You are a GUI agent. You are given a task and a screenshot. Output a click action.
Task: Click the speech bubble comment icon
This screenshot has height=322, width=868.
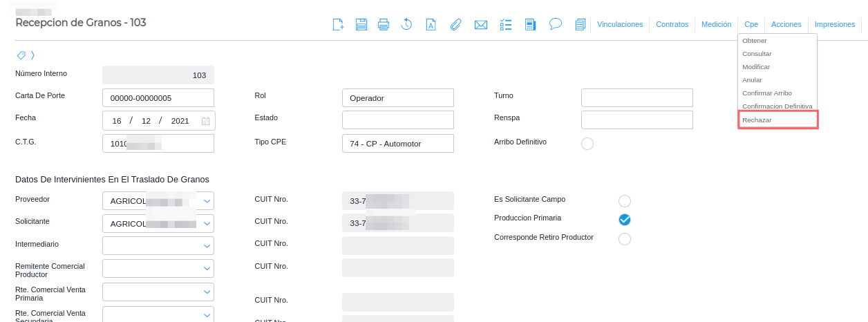coord(555,24)
